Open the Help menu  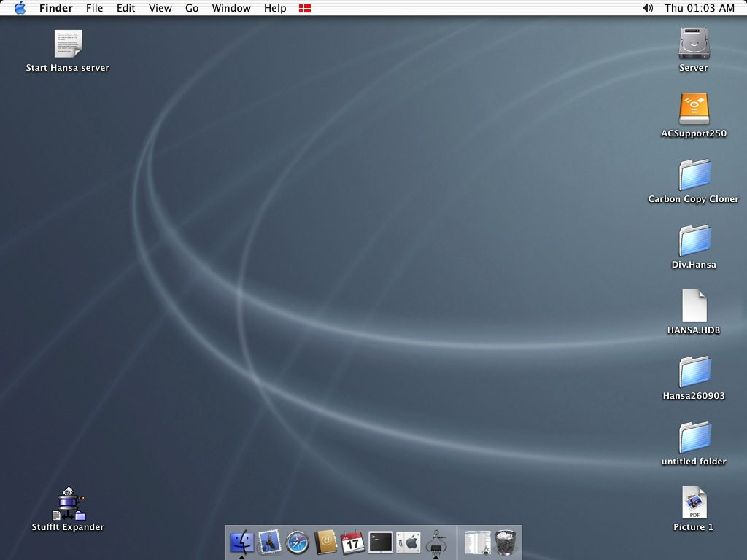point(275,8)
